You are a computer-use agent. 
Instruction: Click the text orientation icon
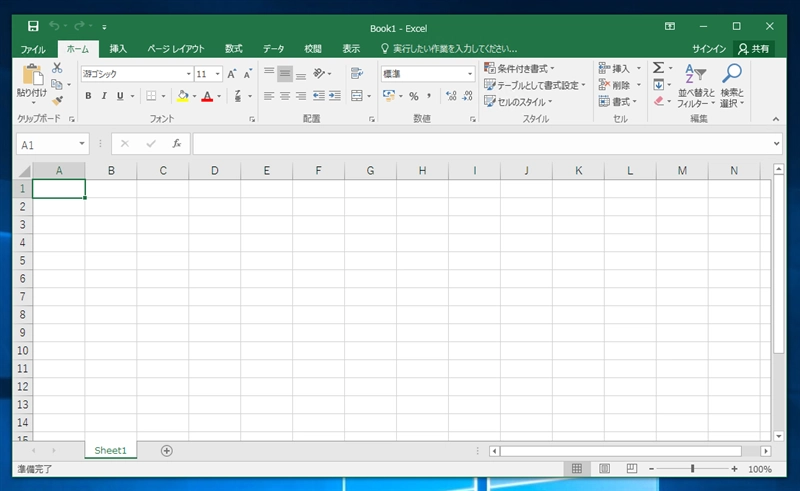(x=319, y=73)
